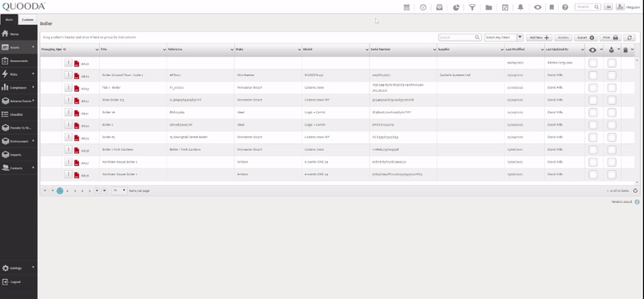
Task: Click the dashboard gauge icon
Action: point(423,7)
